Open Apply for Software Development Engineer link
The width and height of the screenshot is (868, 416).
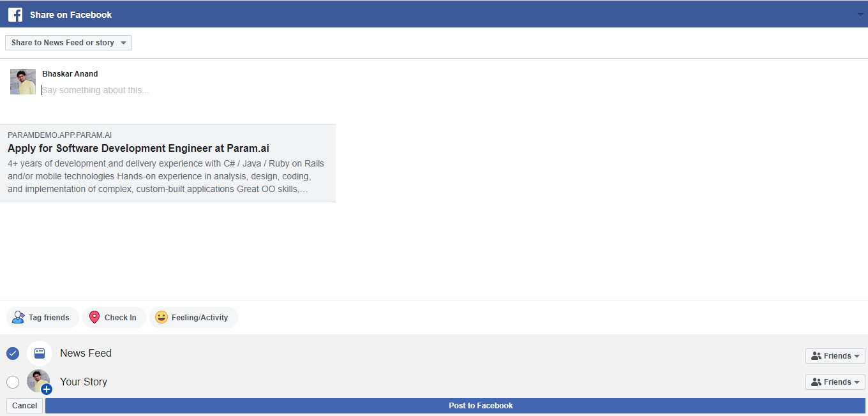(138, 149)
